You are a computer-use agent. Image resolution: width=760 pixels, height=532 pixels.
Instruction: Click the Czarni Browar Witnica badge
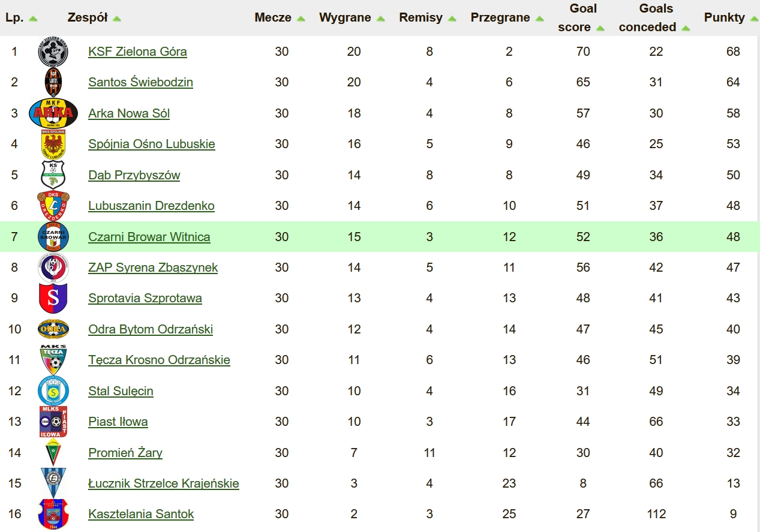(x=53, y=237)
